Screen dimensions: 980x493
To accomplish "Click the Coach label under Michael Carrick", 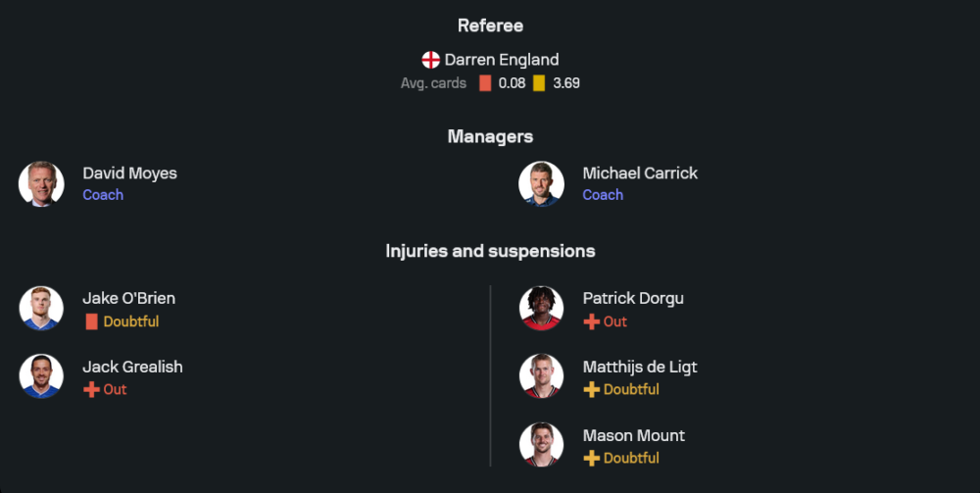I will point(603,195).
